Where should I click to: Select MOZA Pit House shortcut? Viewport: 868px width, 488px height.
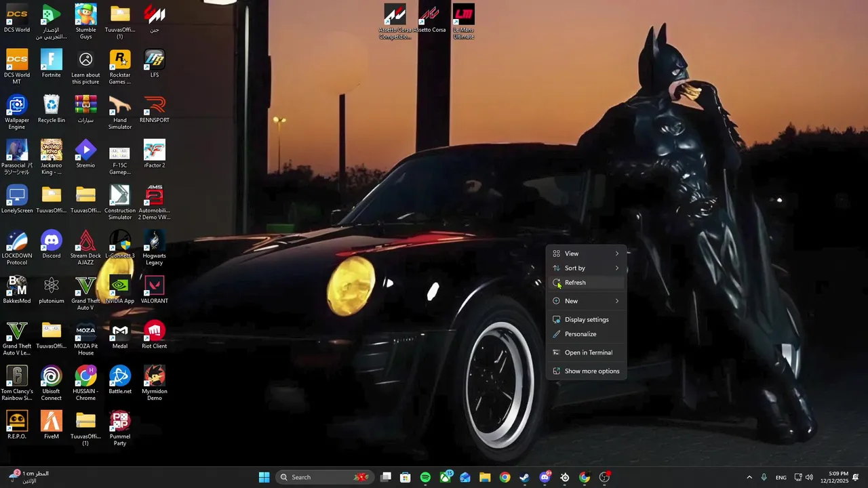point(85,338)
